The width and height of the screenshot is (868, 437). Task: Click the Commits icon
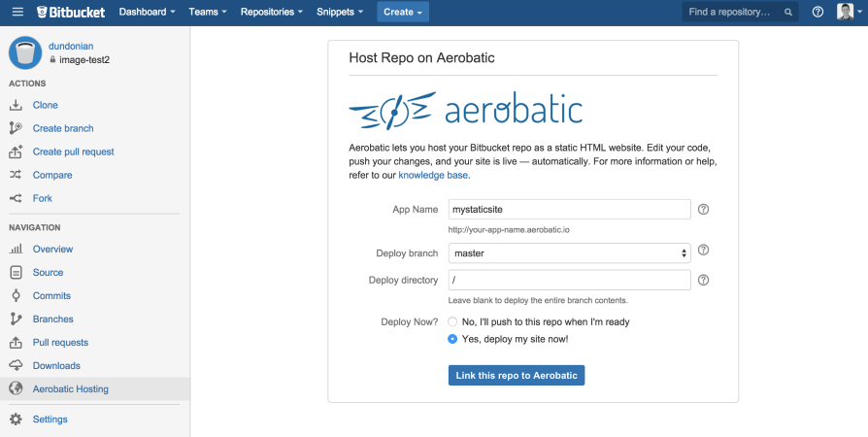point(16,295)
